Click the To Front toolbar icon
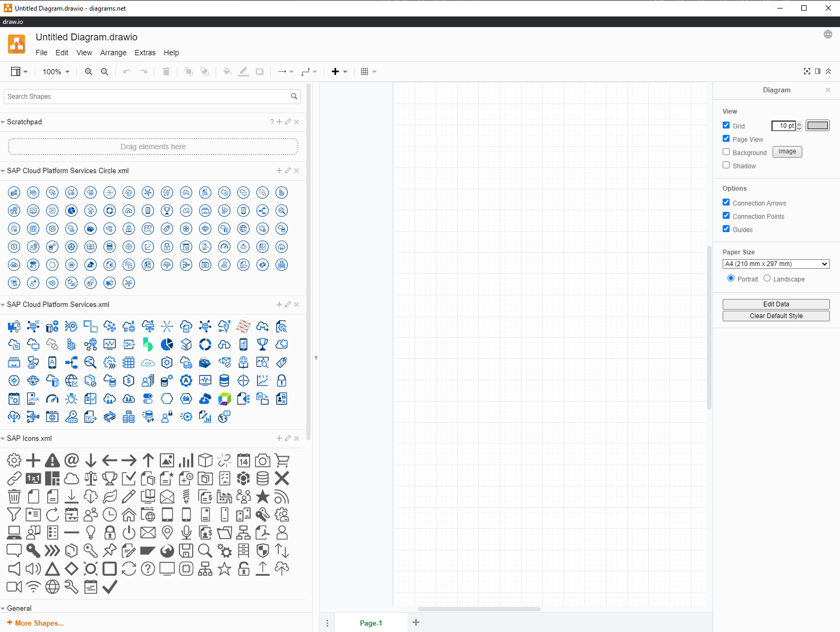Screen dimensions: 840x632 point(188,72)
